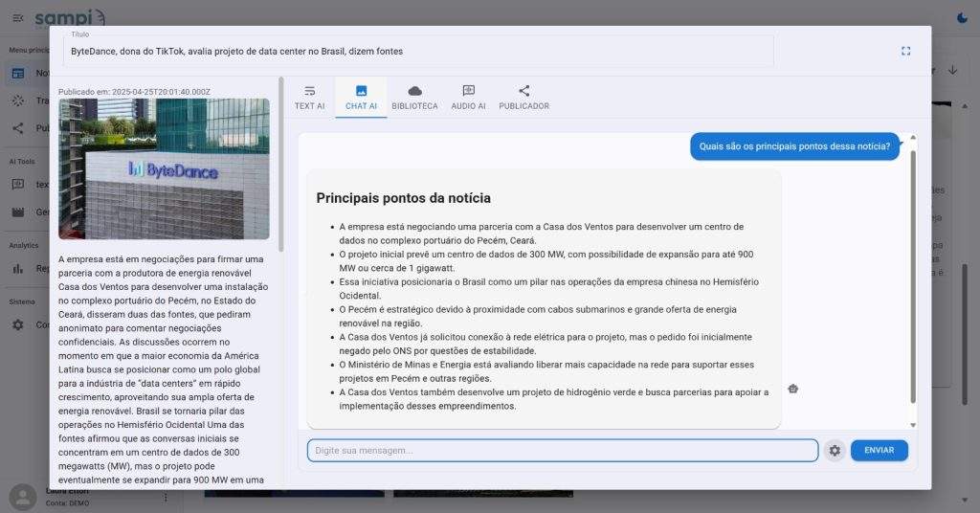Edit the article Título field

[x=479, y=52]
